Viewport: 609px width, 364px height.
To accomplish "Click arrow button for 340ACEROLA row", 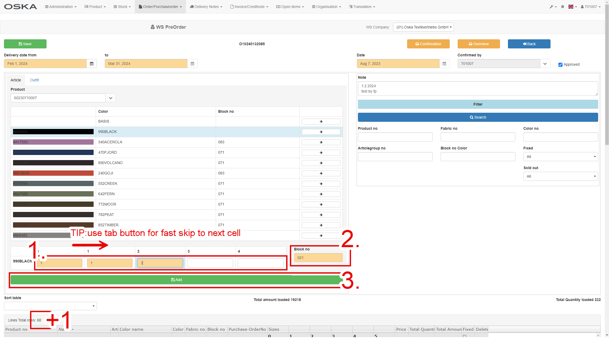I will pyautogui.click(x=321, y=142).
